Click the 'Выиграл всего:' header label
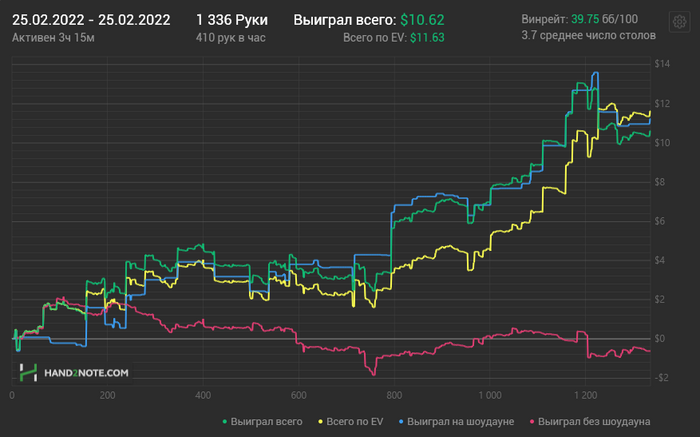700x437 pixels. click(345, 20)
